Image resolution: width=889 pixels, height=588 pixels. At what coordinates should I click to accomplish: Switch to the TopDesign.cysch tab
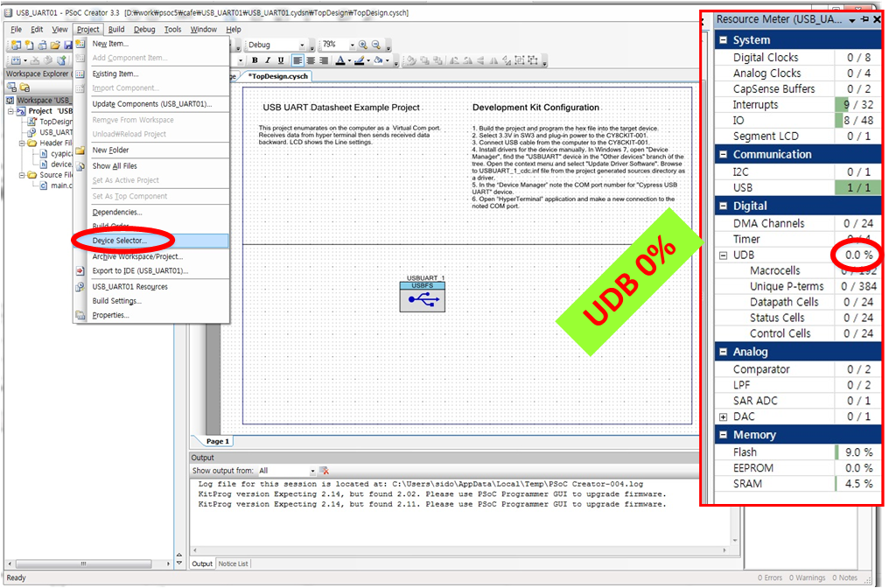pyautogui.click(x=278, y=76)
